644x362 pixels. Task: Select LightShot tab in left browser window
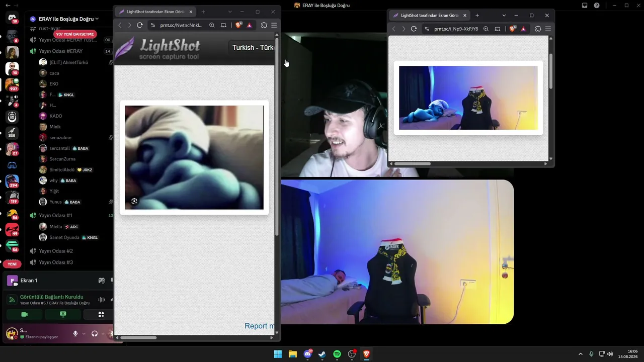[x=155, y=12]
